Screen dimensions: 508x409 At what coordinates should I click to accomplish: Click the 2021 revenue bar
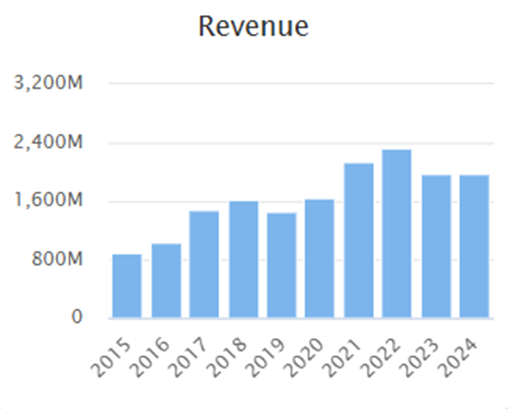359,240
